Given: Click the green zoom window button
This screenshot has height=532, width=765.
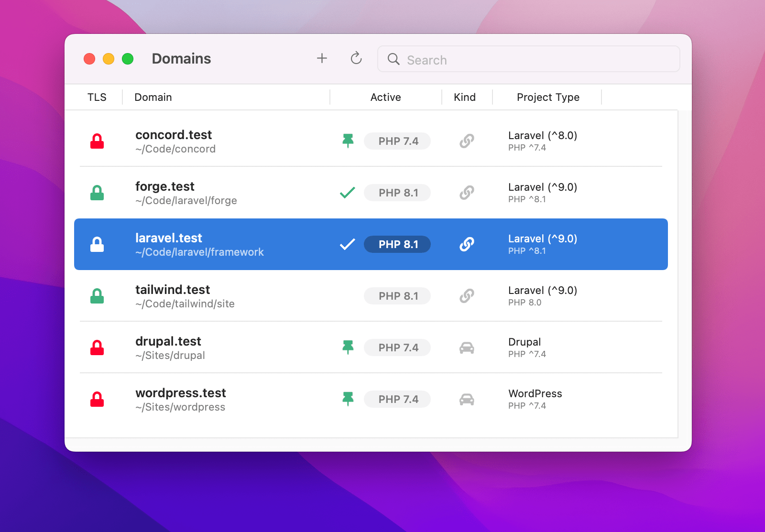Looking at the screenshot, I should [x=128, y=59].
